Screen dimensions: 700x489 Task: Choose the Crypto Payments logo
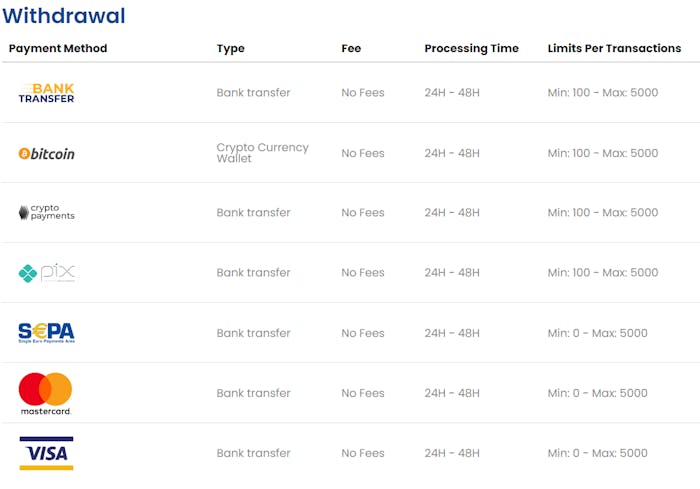46,212
